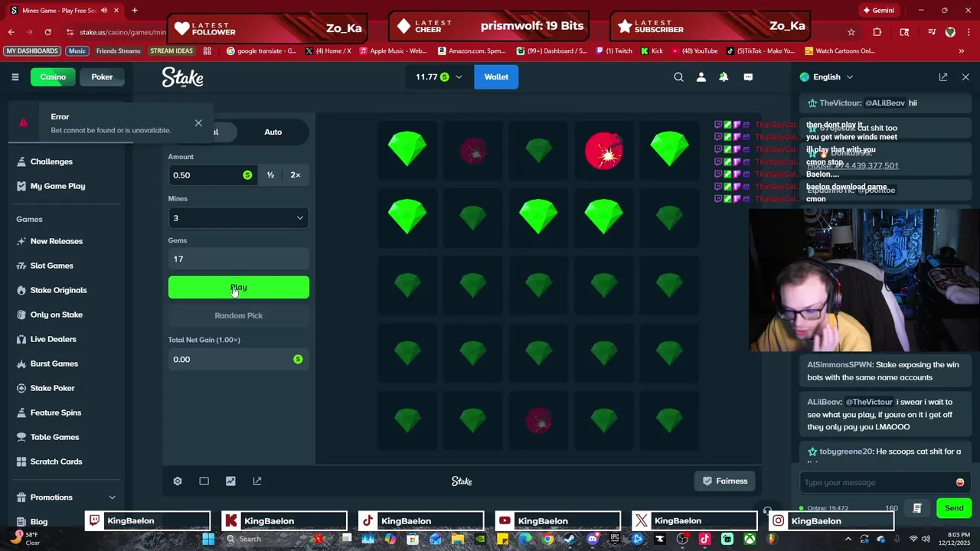Open Slot Games in sidebar

[x=52, y=266]
